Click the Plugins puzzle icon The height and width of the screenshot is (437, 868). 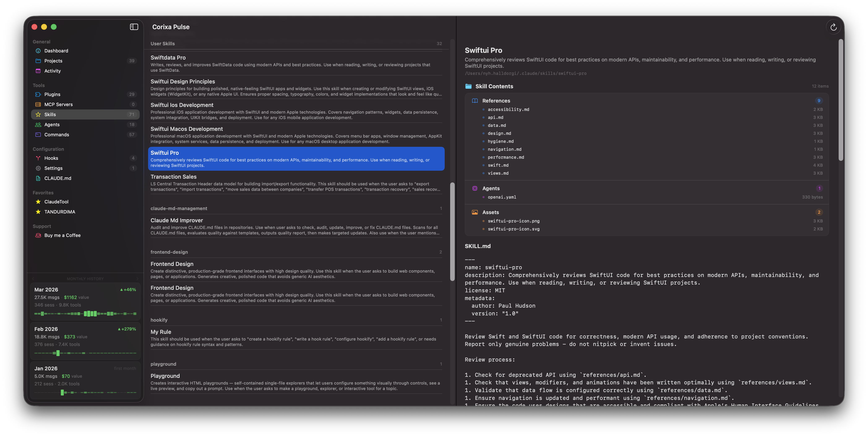point(38,95)
